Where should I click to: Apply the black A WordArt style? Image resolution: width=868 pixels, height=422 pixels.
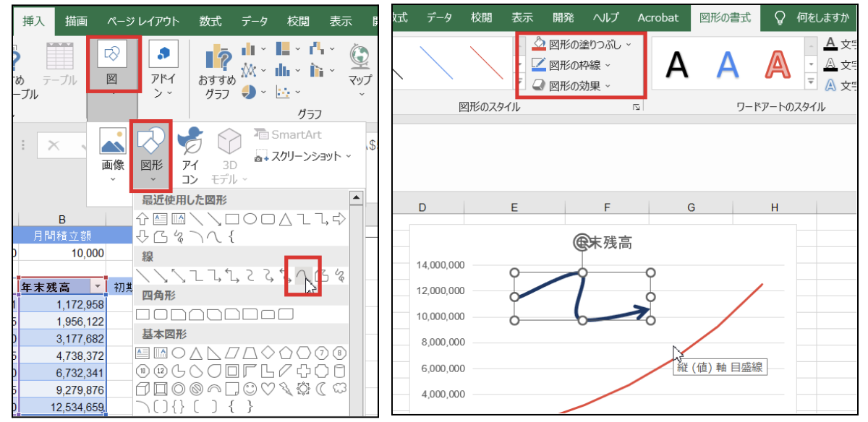click(x=677, y=66)
